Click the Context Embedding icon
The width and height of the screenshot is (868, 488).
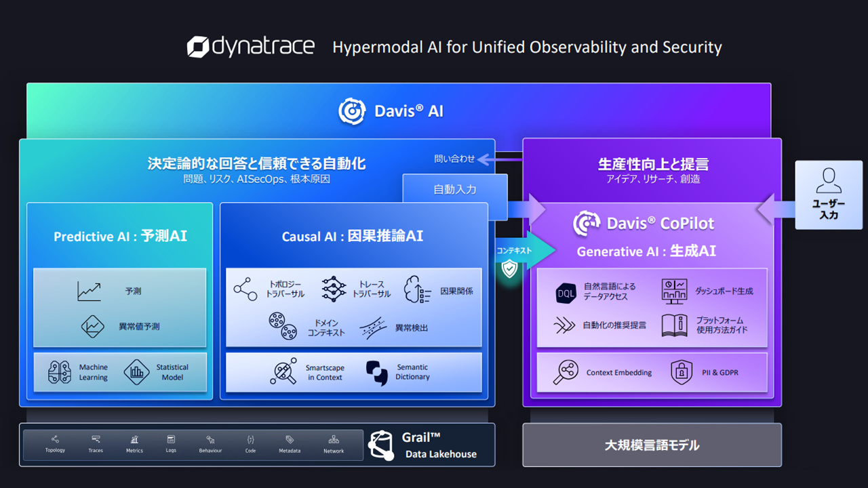pyautogui.click(x=566, y=372)
